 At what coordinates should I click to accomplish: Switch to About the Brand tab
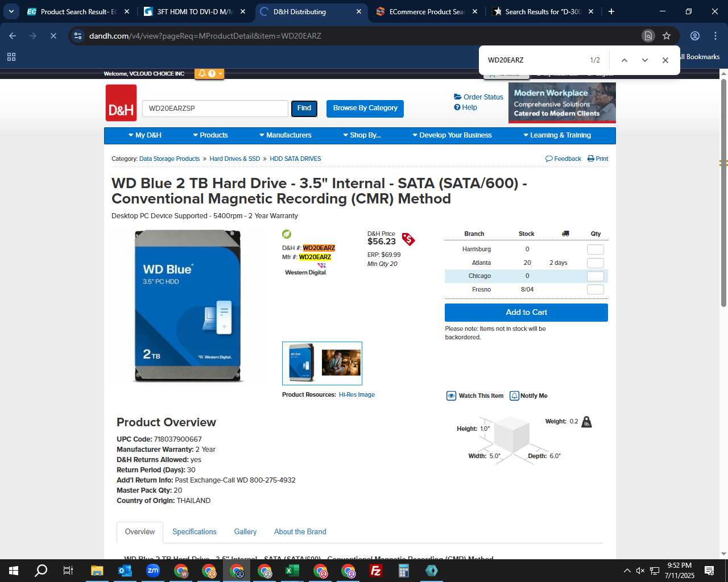(300, 532)
